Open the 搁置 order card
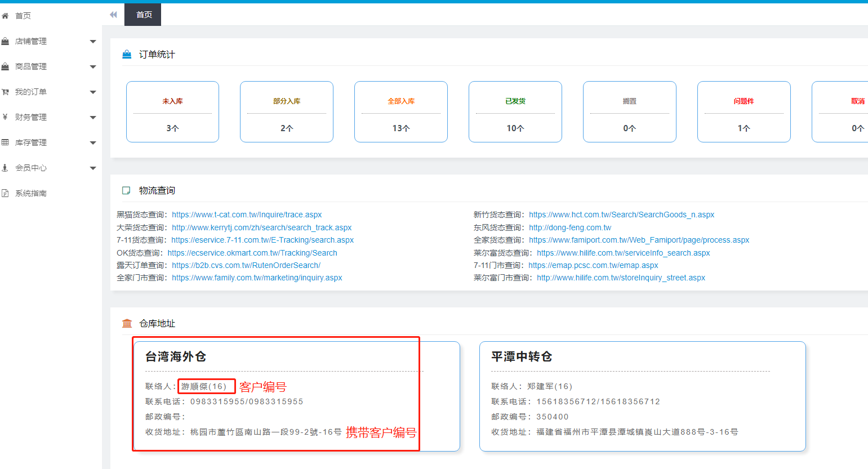This screenshot has width=868, height=469. coord(630,111)
